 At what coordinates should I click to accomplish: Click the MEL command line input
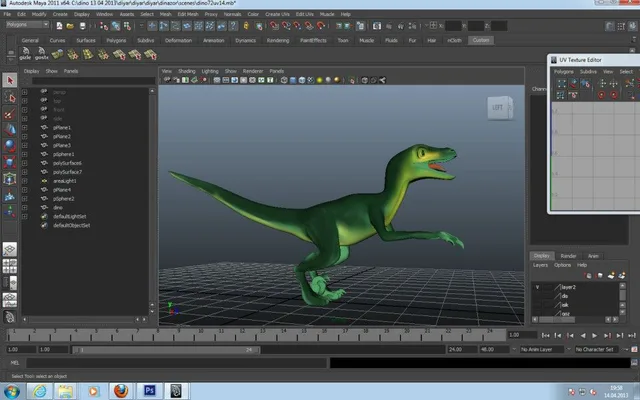tap(176, 363)
